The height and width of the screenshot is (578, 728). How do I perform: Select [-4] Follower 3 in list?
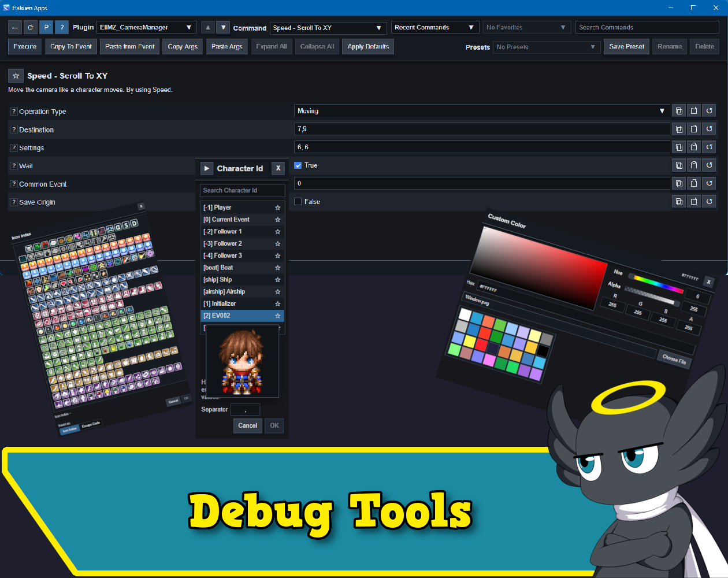coord(242,255)
